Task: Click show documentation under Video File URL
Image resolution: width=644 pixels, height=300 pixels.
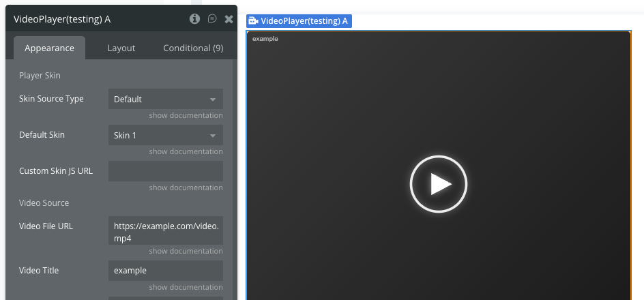Action: tap(186, 251)
